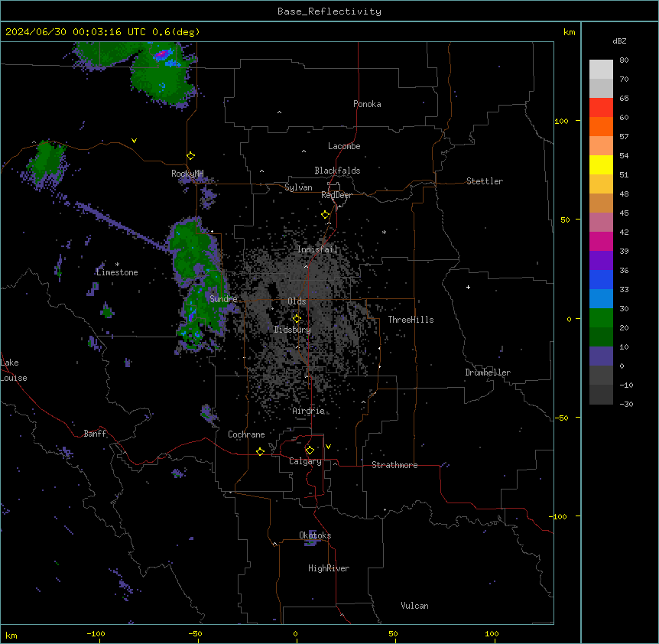Click the Innisfail label
659x644 pixels.
point(318,249)
